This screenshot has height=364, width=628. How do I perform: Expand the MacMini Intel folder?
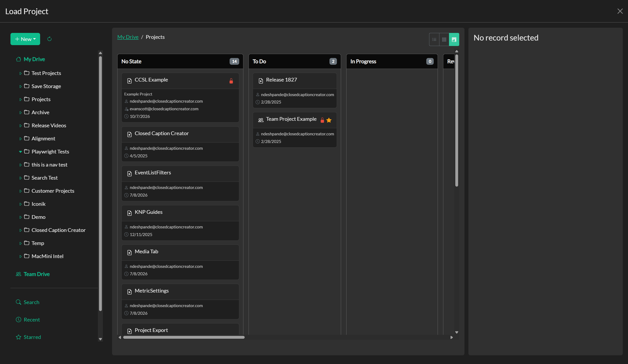[20, 257]
